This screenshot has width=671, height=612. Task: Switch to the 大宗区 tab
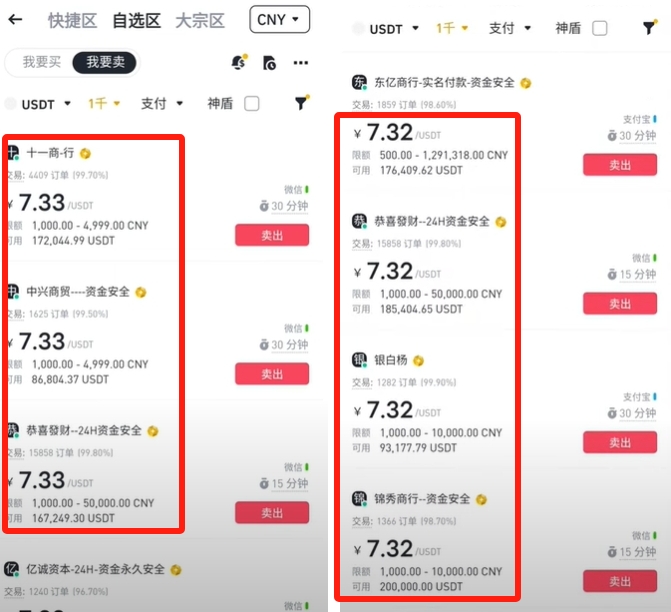[x=200, y=20]
